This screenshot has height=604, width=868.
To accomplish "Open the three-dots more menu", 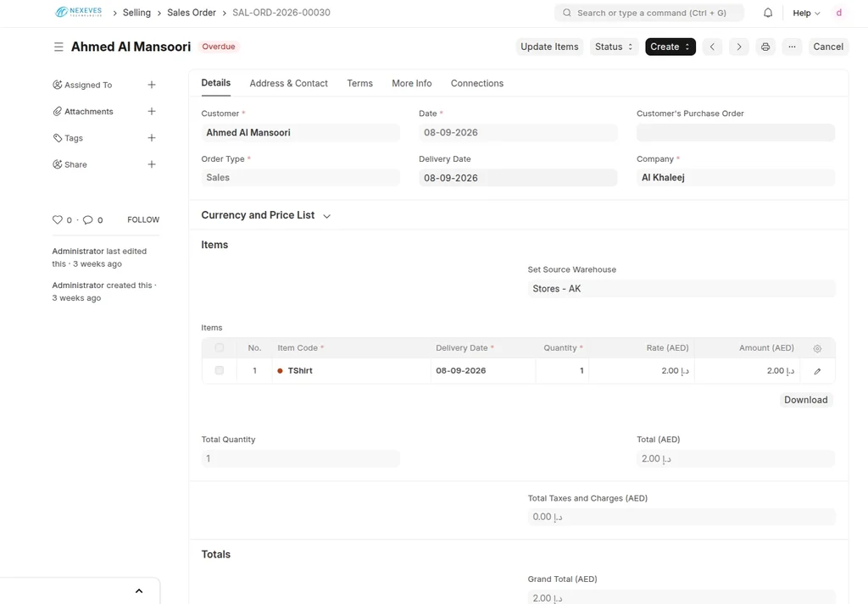I will 793,47.
